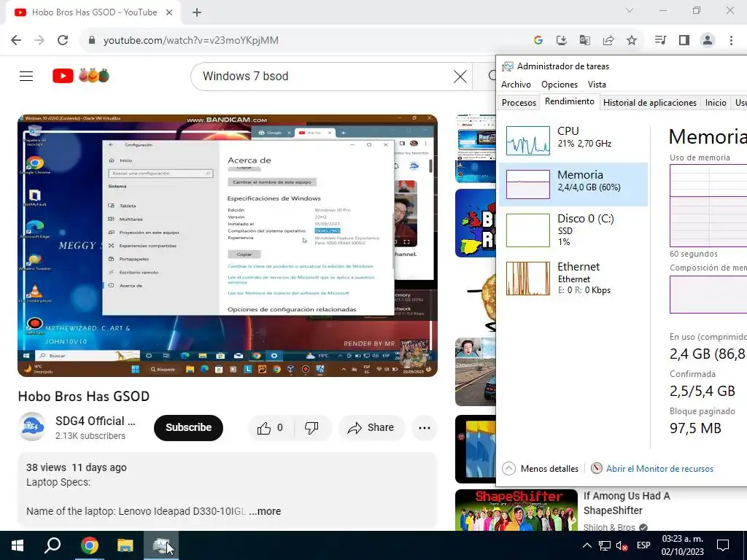
Task: Click the address bar URL
Action: (x=190, y=40)
